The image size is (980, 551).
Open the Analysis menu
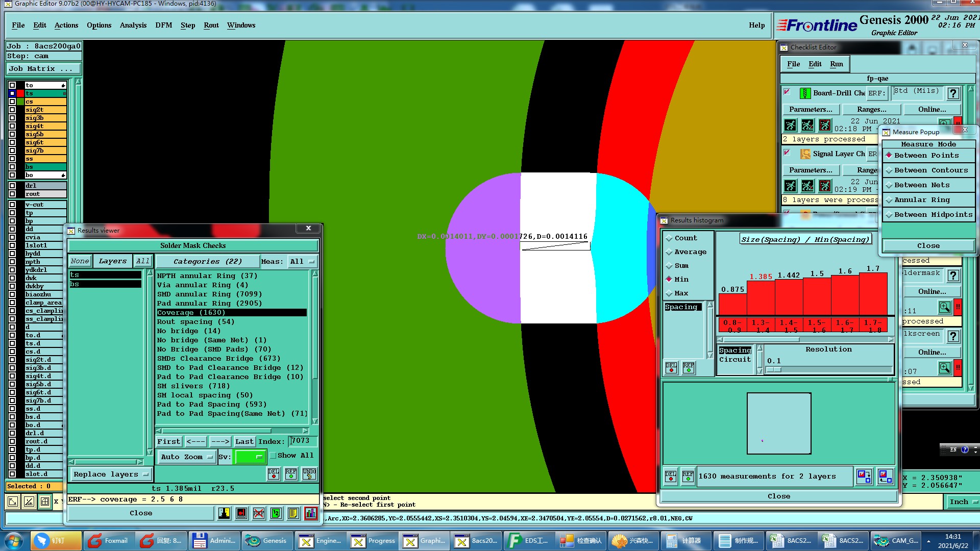pos(133,26)
